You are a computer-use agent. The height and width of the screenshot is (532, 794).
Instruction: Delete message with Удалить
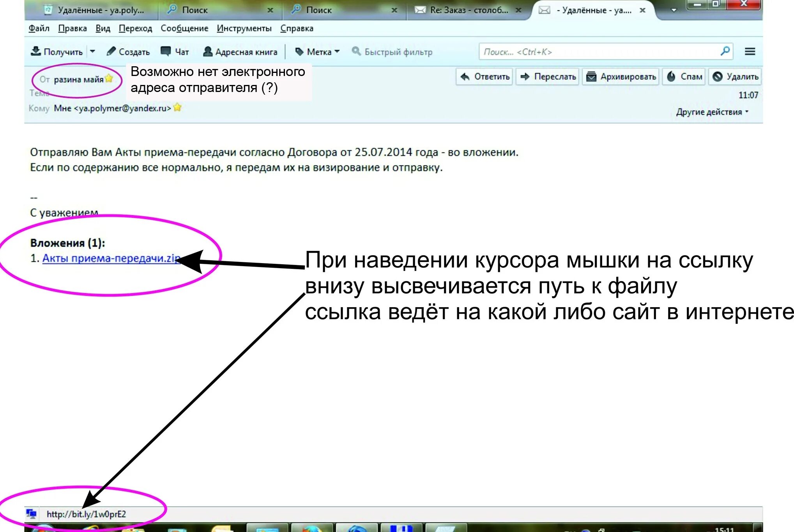(x=735, y=77)
